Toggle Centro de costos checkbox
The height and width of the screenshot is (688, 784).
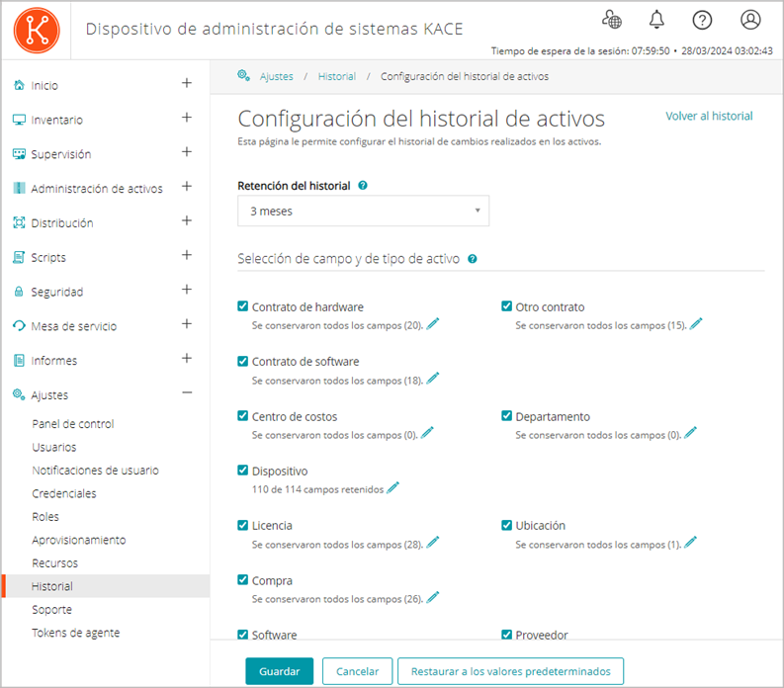(x=243, y=415)
